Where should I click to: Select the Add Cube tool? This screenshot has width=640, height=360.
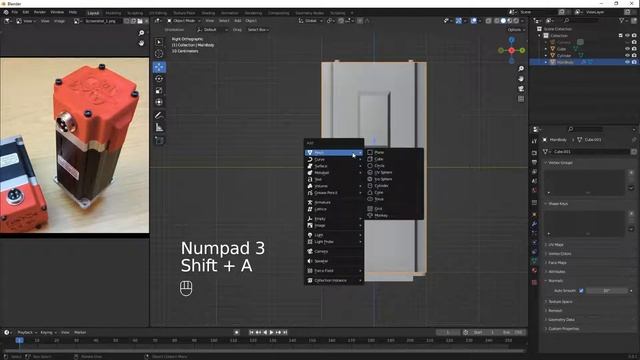point(159,141)
